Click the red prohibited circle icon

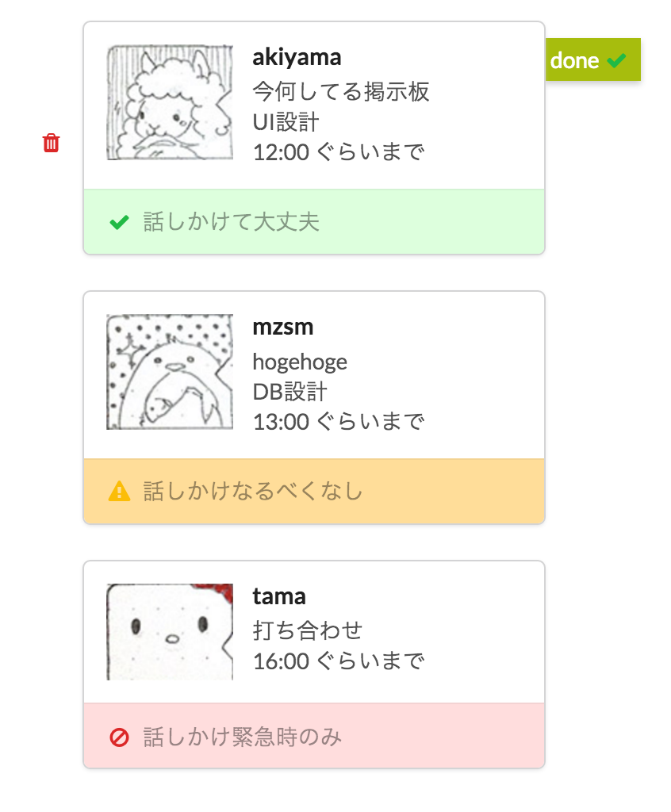[119, 737]
